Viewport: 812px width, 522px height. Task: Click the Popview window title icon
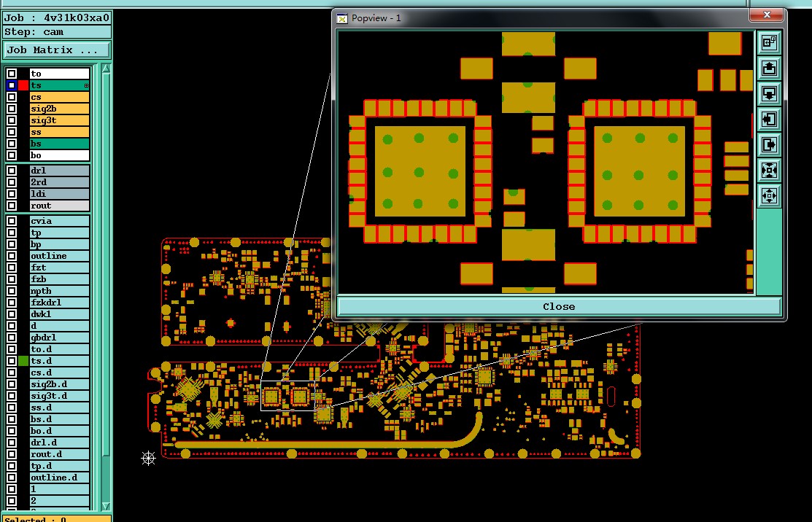(342, 19)
